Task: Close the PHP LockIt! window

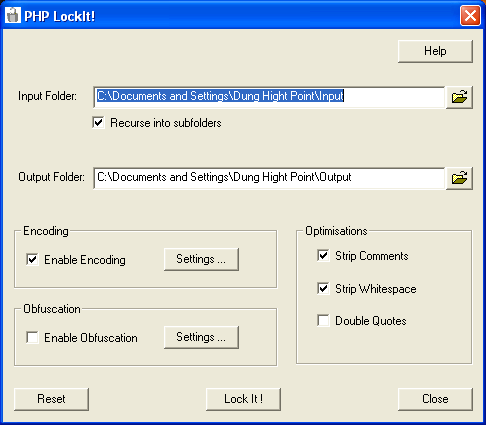Action: point(470,15)
